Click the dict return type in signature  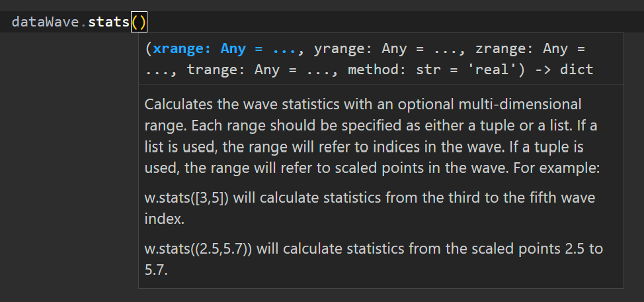(x=577, y=69)
